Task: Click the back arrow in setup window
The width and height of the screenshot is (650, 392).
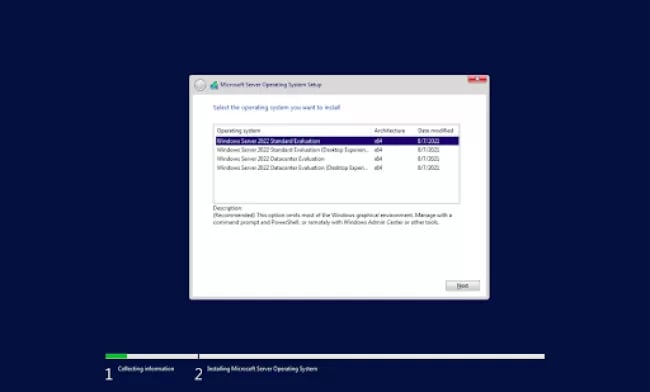Action: [x=200, y=85]
